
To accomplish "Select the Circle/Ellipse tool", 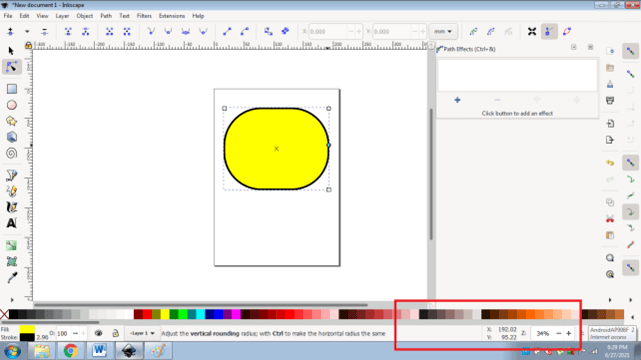I will [11, 105].
